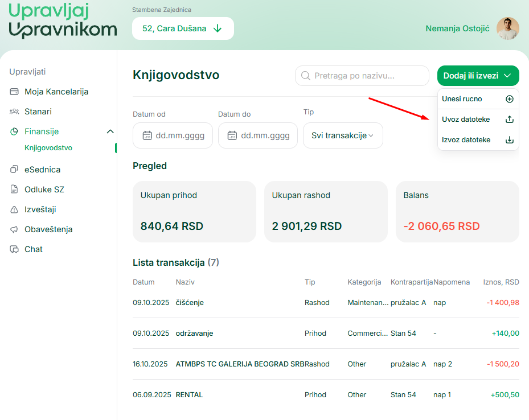
Task: Click the Moja Kancelarija sidebar icon
Action: point(13,91)
